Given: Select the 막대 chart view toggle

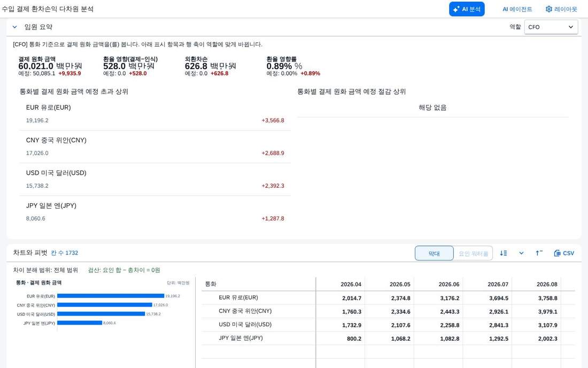Looking at the screenshot, I should point(434,253).
